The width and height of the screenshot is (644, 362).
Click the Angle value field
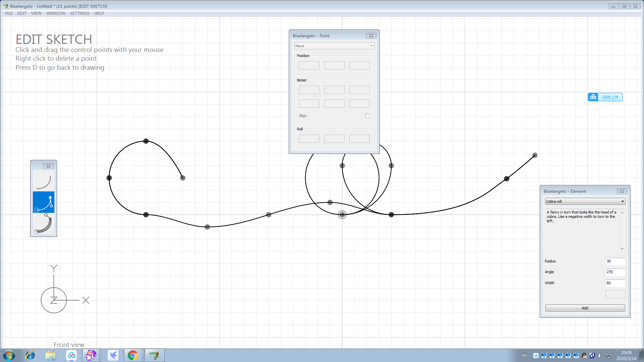(x=615, y=272)
